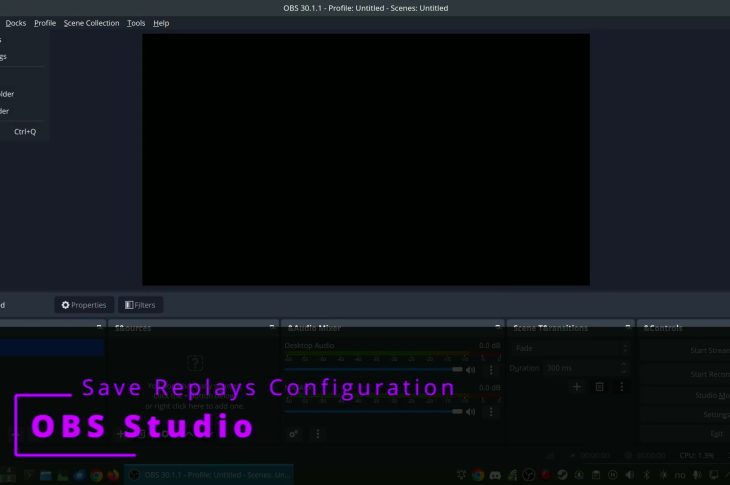Open the Tools menu

point(136,23)
